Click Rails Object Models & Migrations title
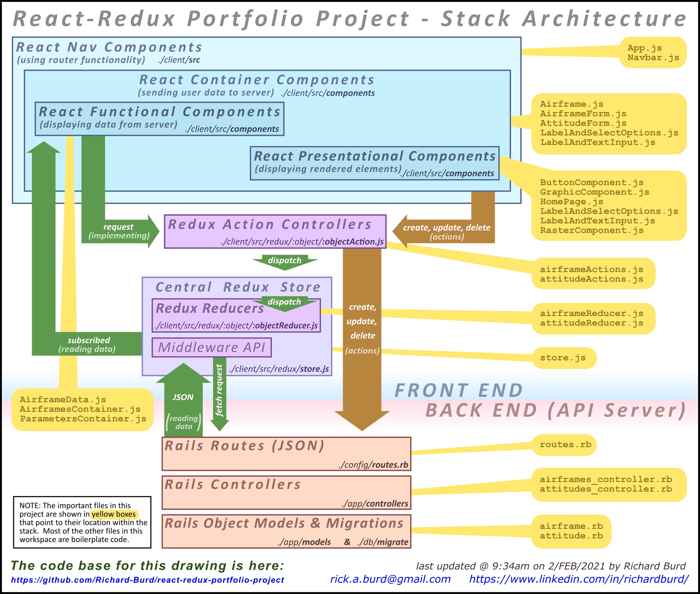 (284, 523)
